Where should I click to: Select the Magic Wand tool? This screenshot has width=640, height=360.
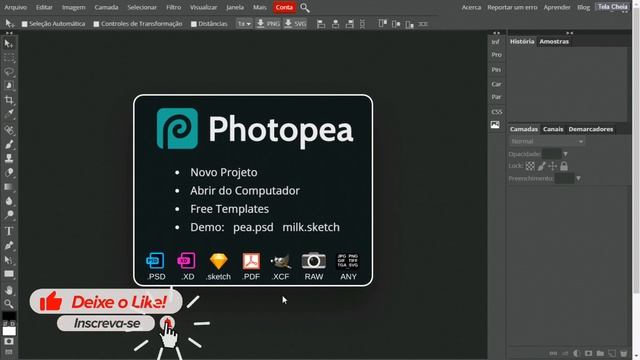tap(9, 86)
